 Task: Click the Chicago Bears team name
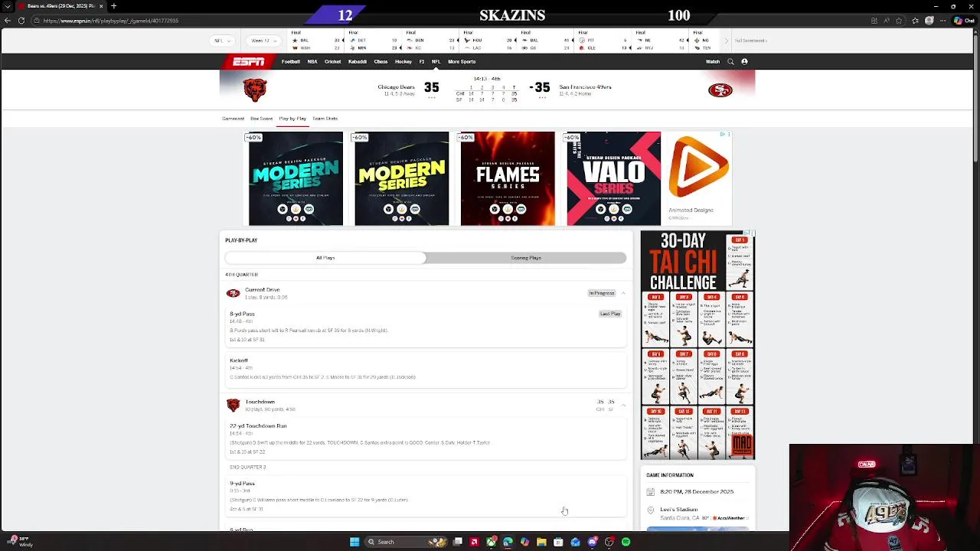[x=396, y=87]
